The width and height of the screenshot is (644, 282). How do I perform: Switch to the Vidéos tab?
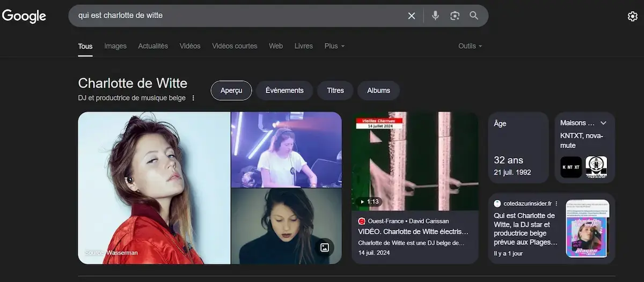[190, 46]
